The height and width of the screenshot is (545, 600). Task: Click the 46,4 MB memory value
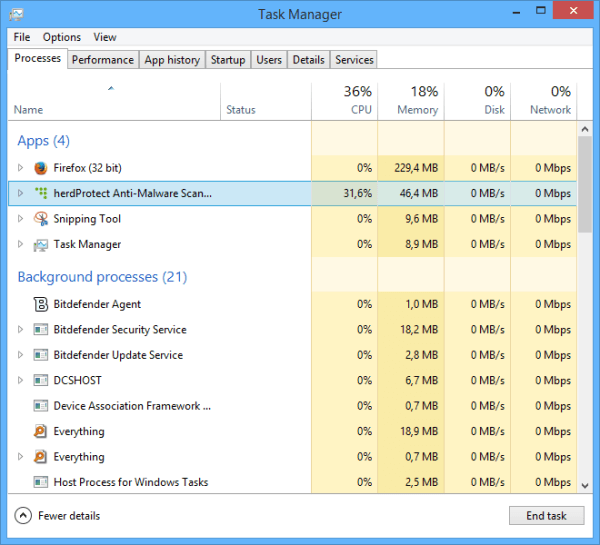pos(419,193)
